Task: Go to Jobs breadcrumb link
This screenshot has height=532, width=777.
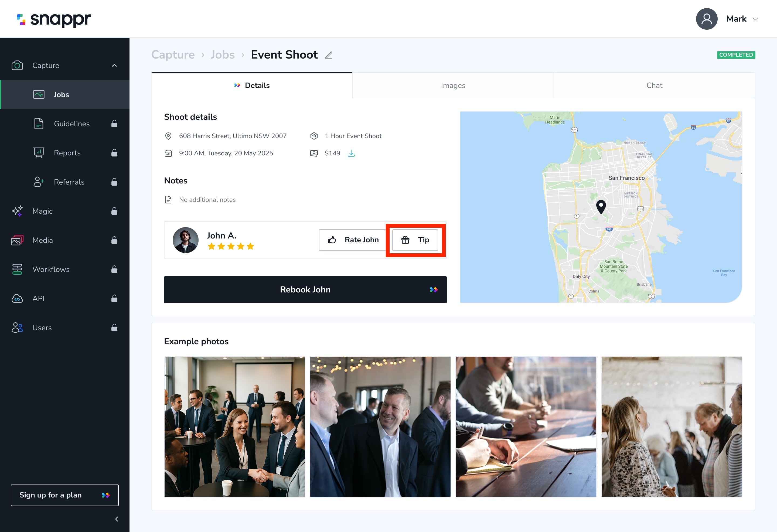Action: click(222, 54)
